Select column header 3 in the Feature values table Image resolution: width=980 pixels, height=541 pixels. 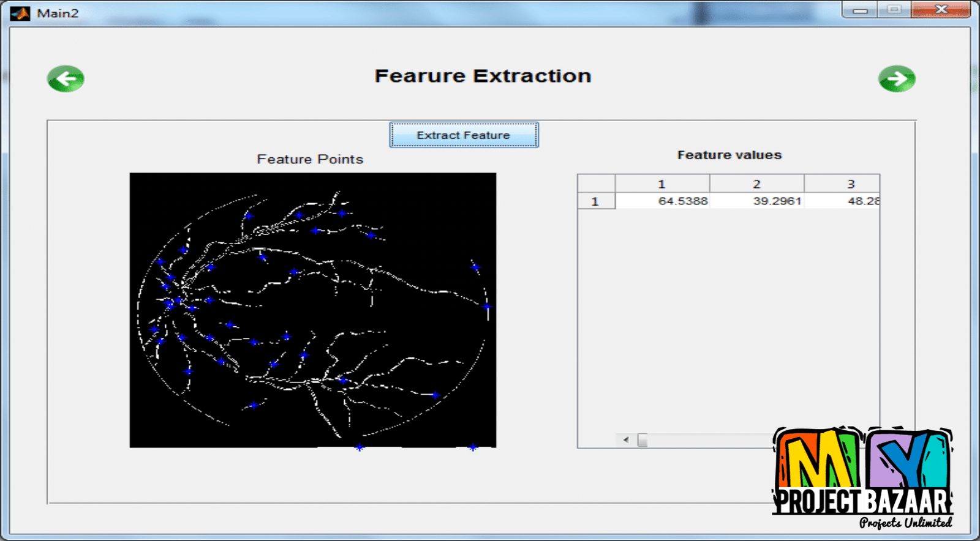click(850, 184)
